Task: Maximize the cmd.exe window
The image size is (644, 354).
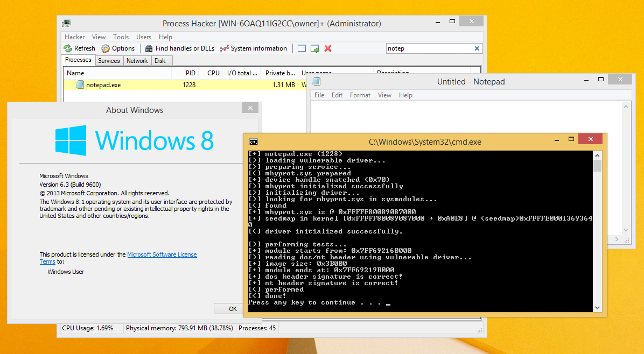Action: tap(571, 139)
